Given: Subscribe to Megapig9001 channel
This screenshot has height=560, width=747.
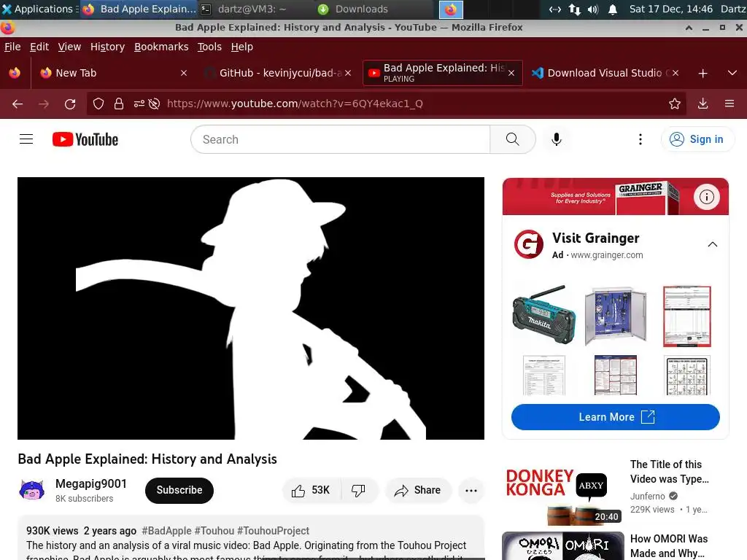Looking at the screenshot, I should pos(179,491).
